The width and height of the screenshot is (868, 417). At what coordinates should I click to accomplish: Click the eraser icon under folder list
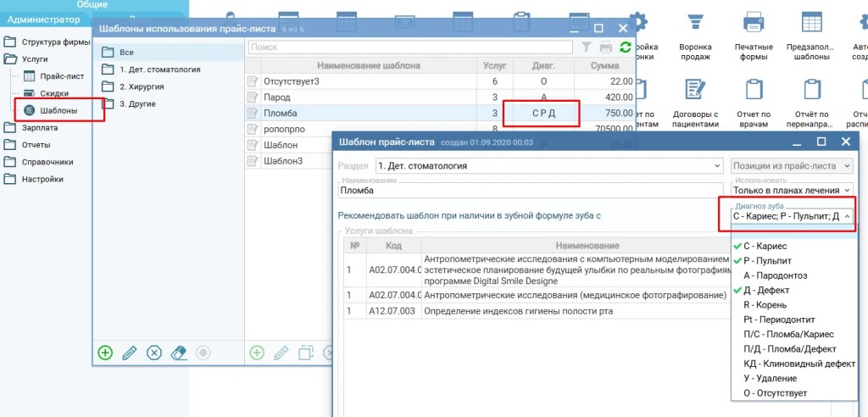pyautogui.click(x=178, y=352)
